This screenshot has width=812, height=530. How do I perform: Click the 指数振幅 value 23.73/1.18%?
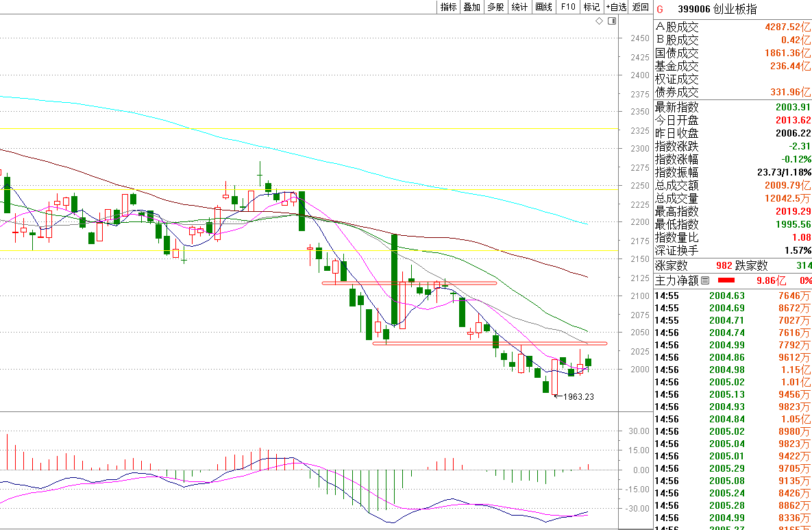pyautogui.click(x=784, y=173)
